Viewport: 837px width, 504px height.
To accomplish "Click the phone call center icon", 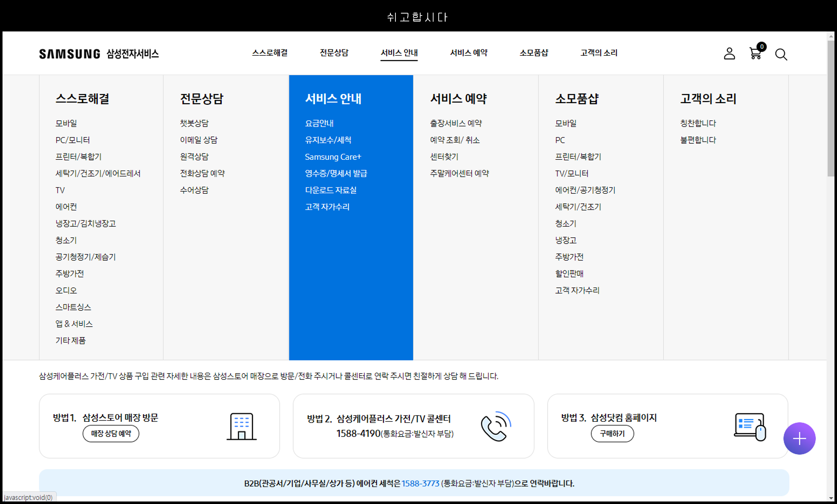I will click(496, 426).
